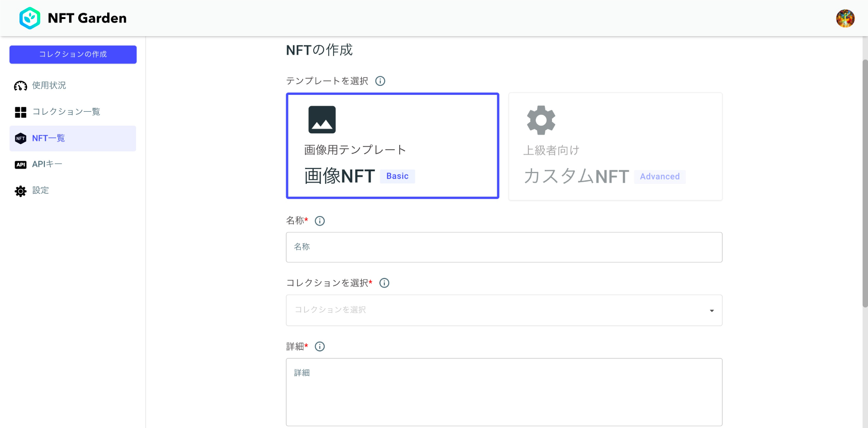
Task: Click the image icon on 画像用テンプレート card
Action: coord(322,119)
